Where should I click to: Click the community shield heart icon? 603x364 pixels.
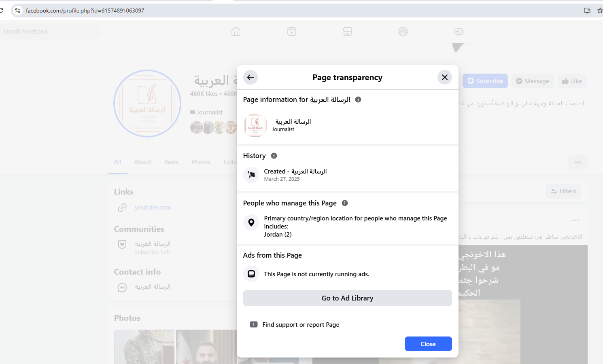(x=122, y=244)
